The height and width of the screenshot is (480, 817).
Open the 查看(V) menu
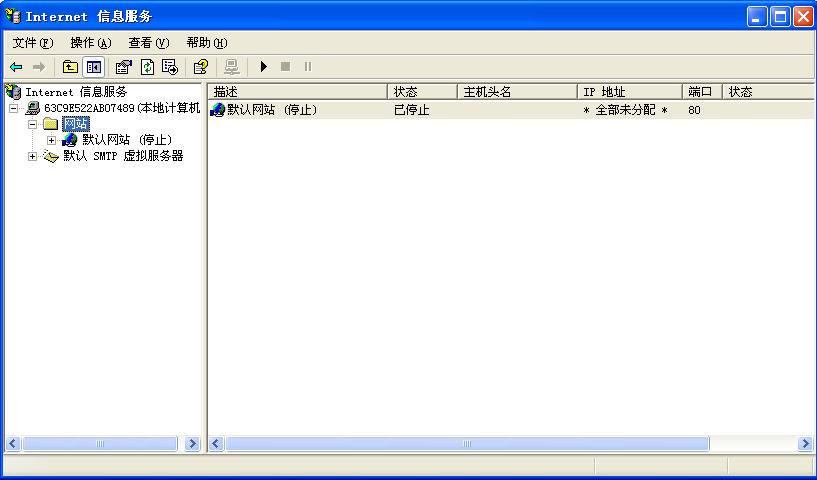click(148, 43)
